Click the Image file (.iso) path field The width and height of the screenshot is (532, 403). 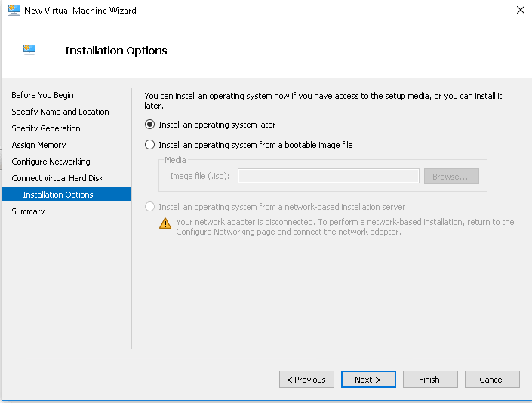click(328, 176)
